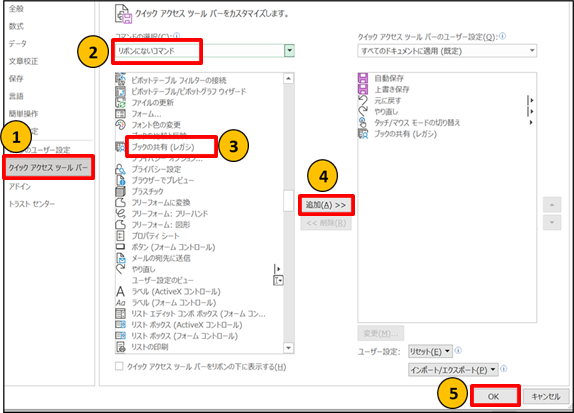Viewport: 574px width, 413px height.
Task: Choose the メールの宛先に送信 envelope icon
Action: point(120,258)
